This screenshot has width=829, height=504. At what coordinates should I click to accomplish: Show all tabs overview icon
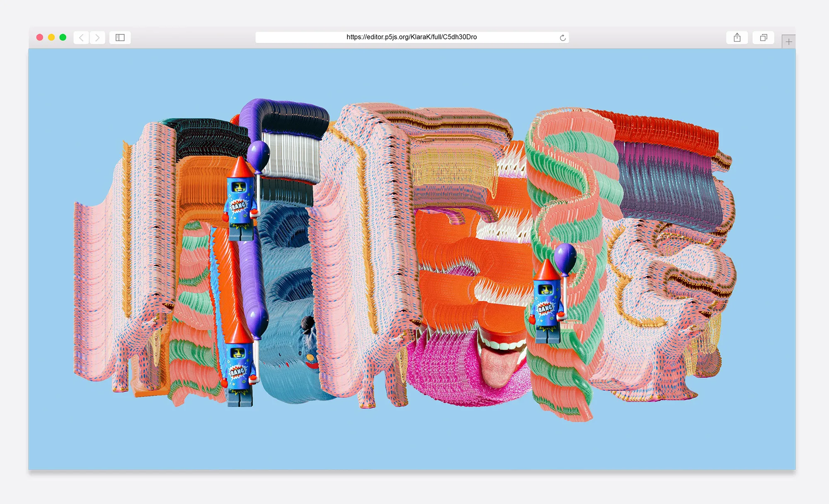pos(764,38)
